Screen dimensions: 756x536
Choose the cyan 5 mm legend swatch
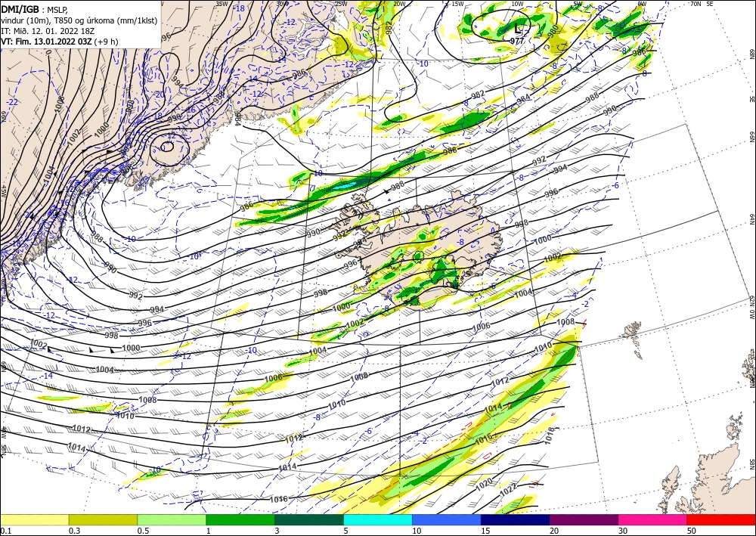378,519
